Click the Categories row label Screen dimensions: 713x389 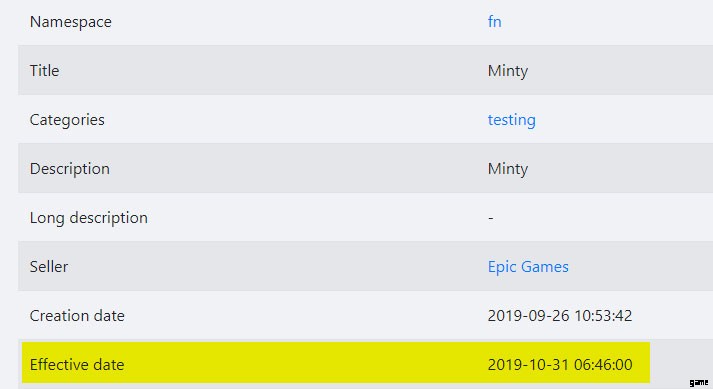click(67, 120)
